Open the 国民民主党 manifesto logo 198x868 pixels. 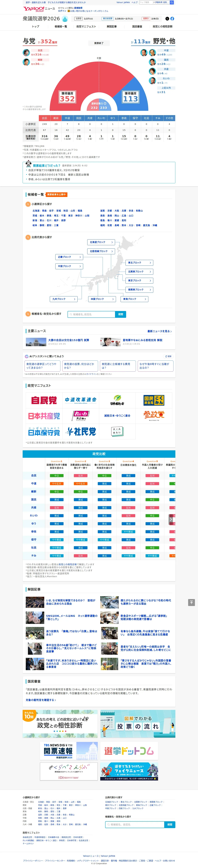153,400
